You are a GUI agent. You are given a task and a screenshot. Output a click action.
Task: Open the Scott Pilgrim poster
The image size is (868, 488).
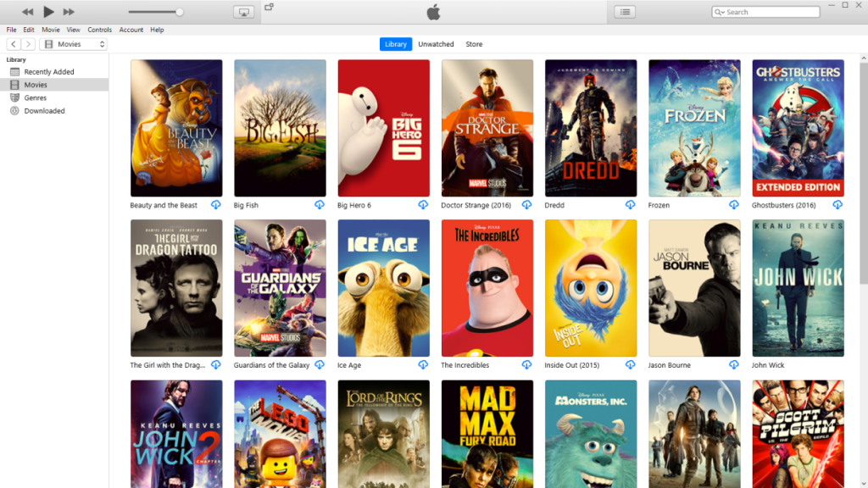[798, 434]
